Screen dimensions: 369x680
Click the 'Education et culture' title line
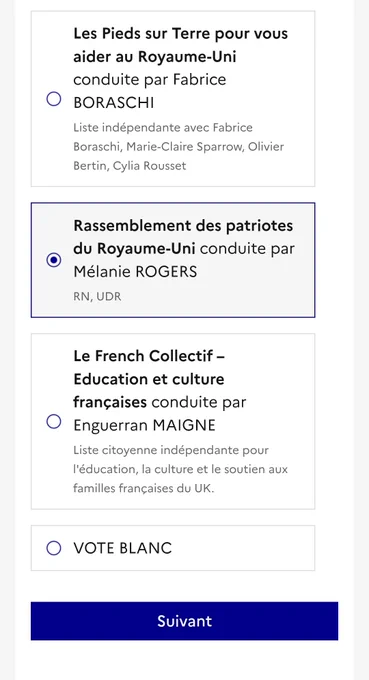click(x=149, y=379)
